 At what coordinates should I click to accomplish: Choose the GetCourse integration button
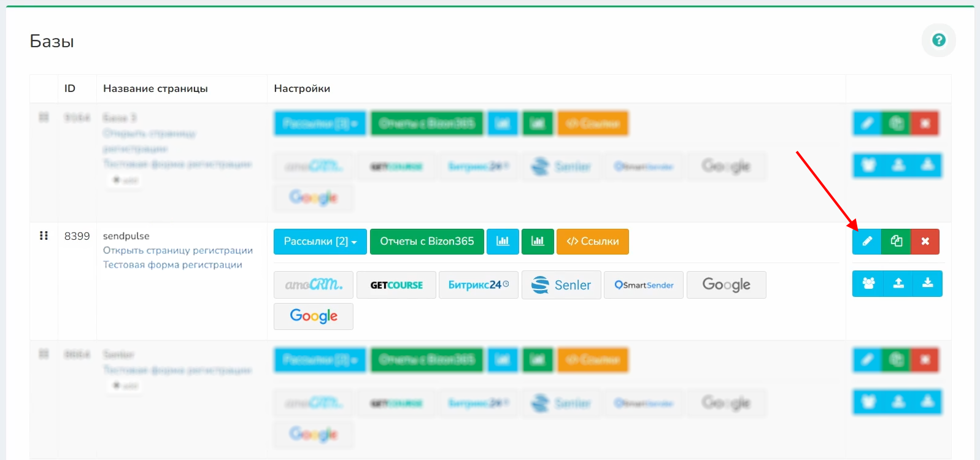point(396,285)
